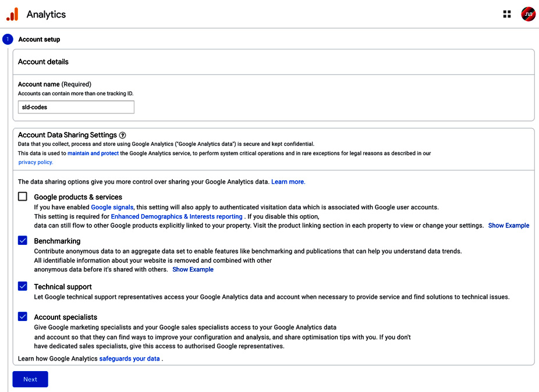The width and height of the screenshot is (539, 392).
Task: Click the Account setup step indicator circle
Action: tap(7, 39)
